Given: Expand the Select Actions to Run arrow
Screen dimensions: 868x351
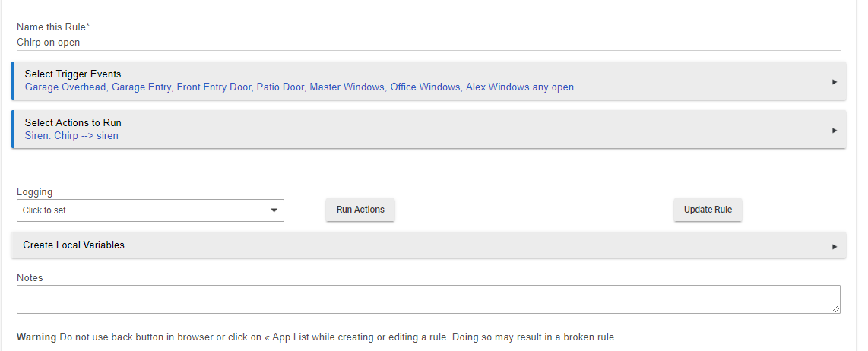Looking at the screenshot, I should tap(834, 130).
